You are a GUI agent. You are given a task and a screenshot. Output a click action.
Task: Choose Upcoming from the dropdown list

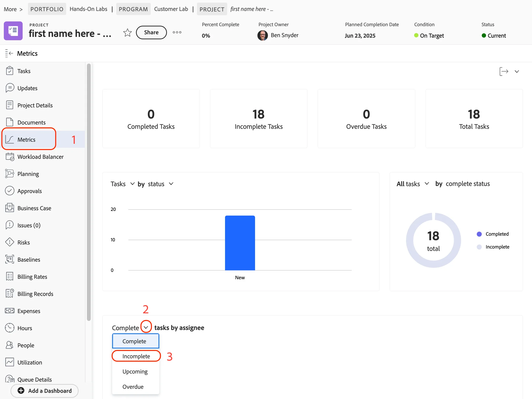[x=136, y=371]
